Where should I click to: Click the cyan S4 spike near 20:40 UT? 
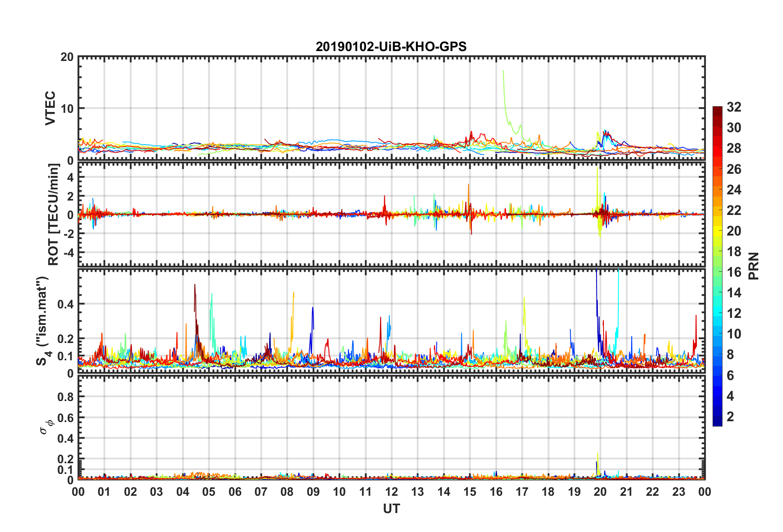pyautogui.click(x=618, y=305)
